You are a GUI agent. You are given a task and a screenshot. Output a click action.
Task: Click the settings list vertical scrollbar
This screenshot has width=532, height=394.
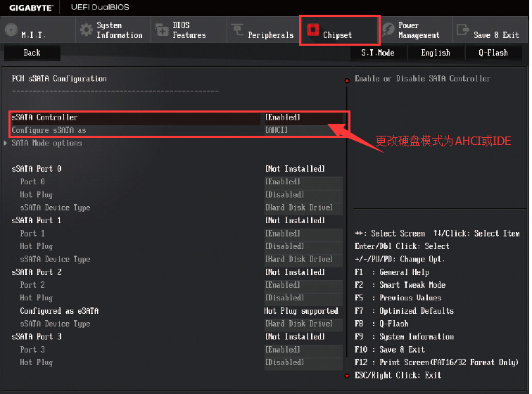[x=347, y=221]
